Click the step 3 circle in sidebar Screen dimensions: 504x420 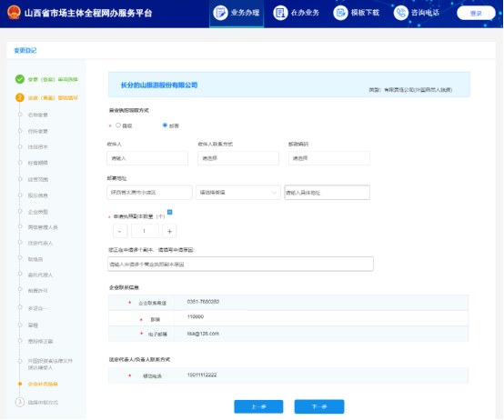[x=20, y=402]
